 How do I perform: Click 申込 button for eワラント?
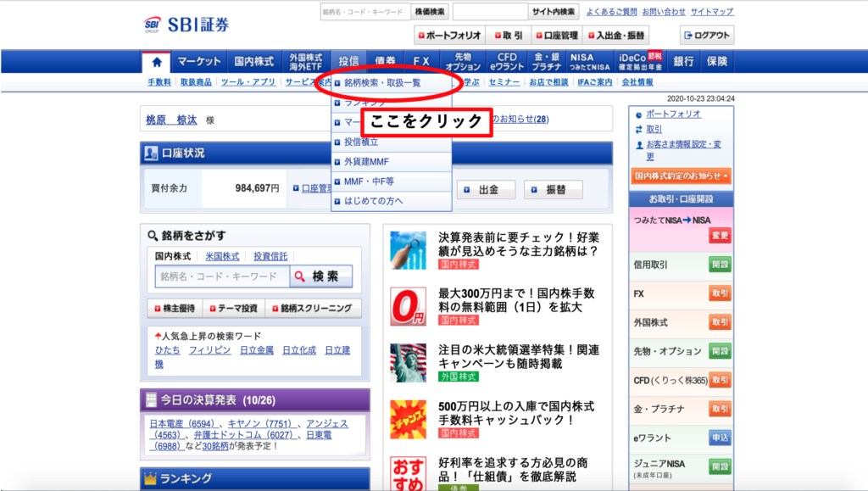tap(720, 438)
